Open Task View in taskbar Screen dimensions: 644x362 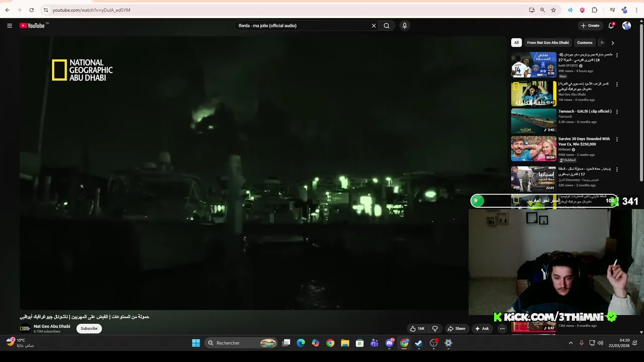(286, 343)
